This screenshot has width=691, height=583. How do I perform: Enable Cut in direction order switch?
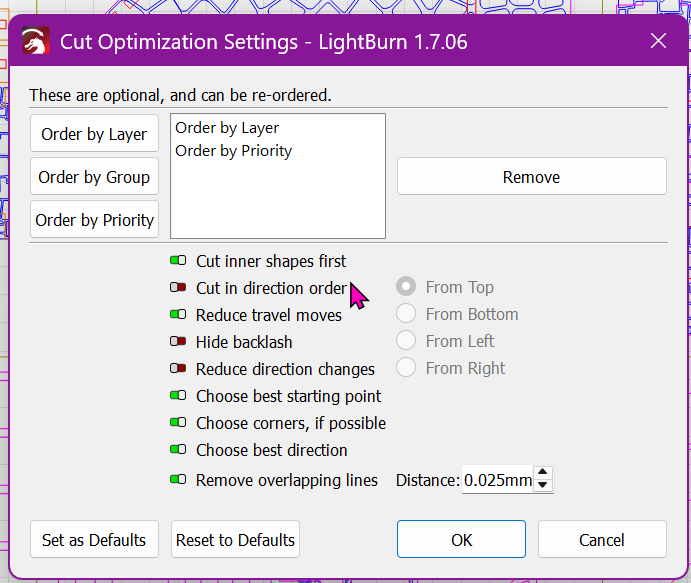(x=178, y=287)
